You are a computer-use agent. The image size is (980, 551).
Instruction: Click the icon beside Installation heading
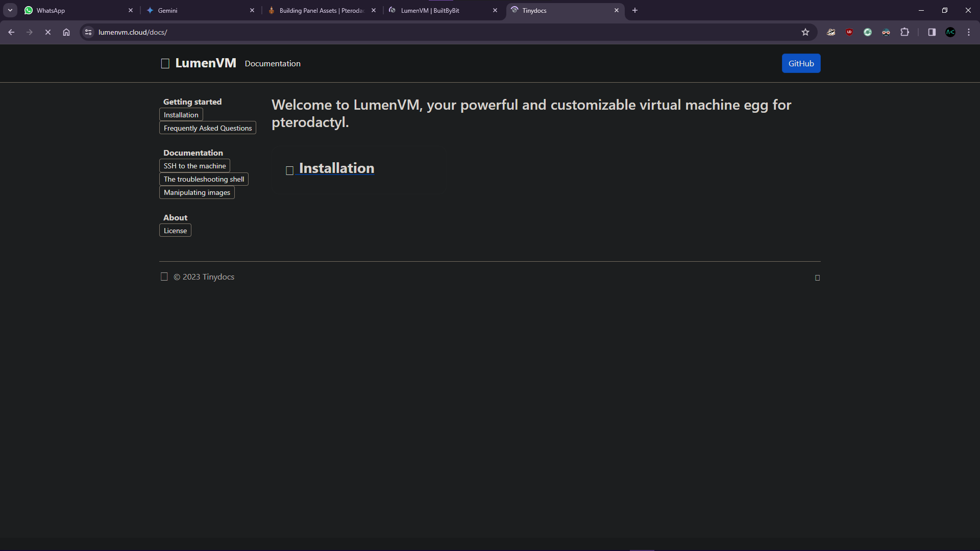[289, 170]
